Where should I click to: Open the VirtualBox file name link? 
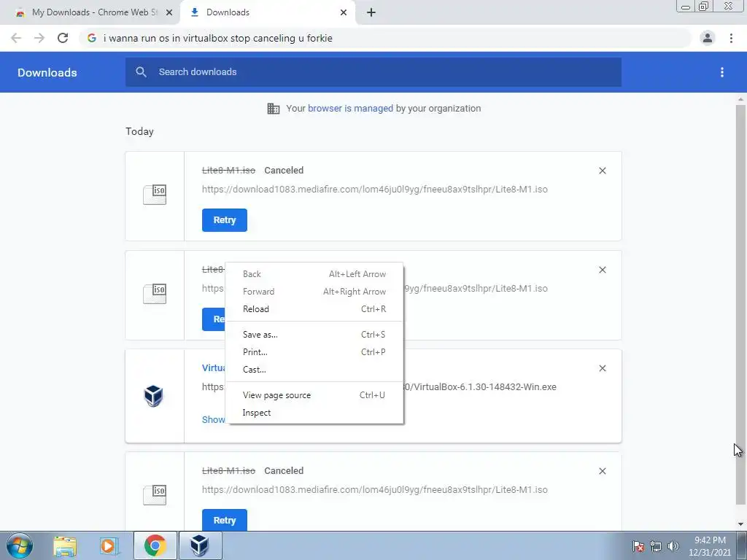pyautogui.click(x=214, y=367)
